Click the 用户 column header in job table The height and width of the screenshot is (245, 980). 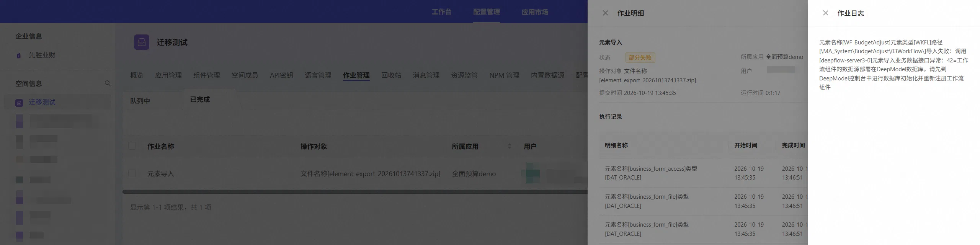coord(530,146)
